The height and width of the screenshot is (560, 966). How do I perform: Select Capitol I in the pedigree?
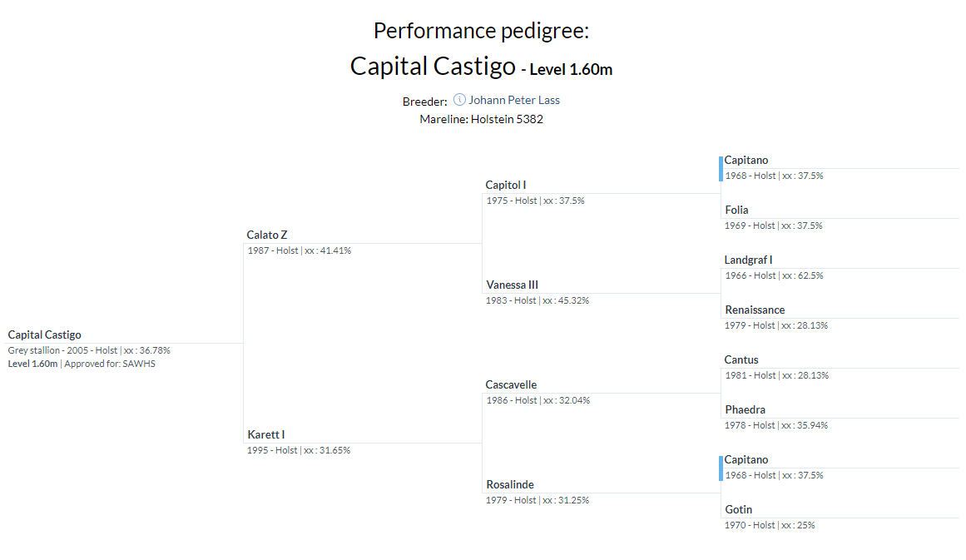pyautogui.click(x=506, y=185)
